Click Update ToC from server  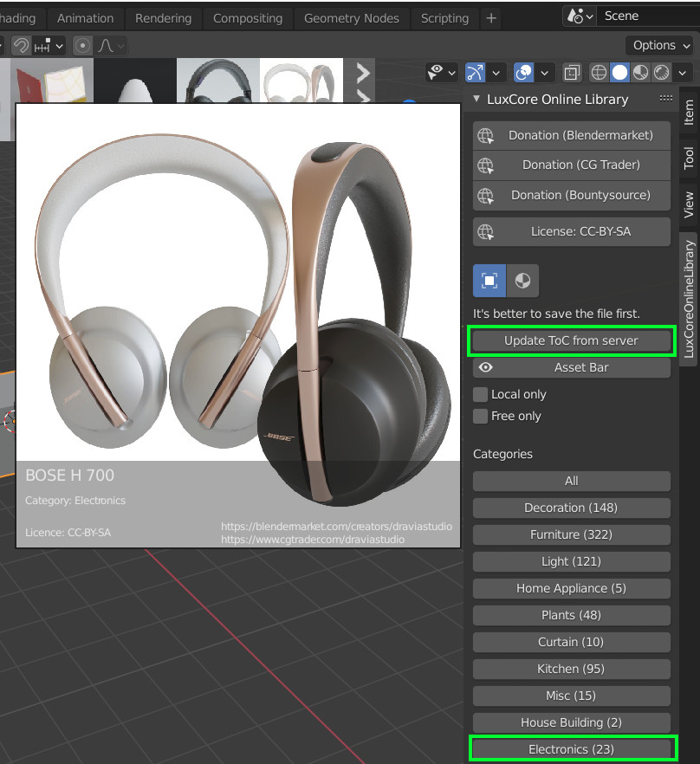(572, 340)
